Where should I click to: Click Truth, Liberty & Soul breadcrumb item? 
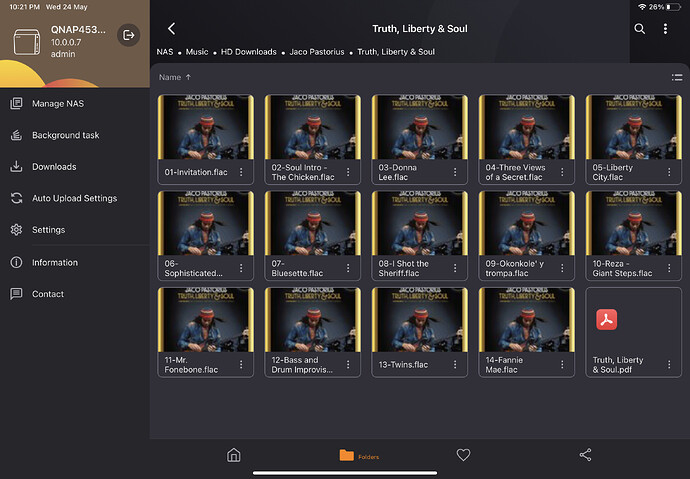pyautogui.click(x=396, y=52)
